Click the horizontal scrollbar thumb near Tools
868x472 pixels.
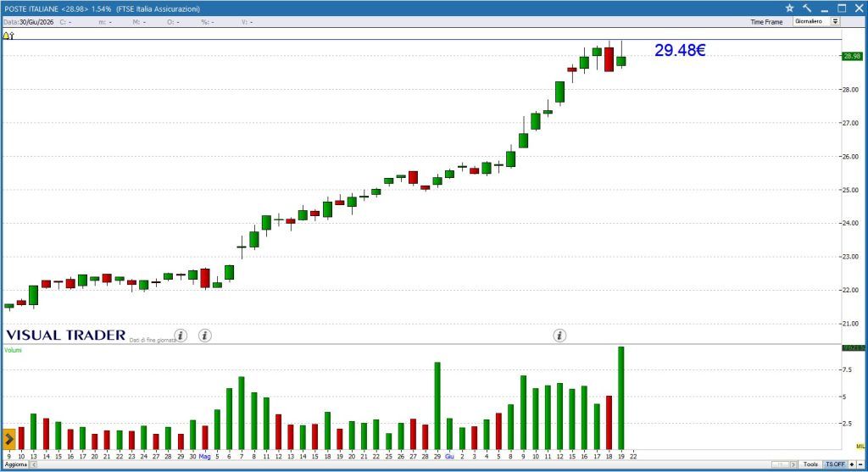coord(780,464)
